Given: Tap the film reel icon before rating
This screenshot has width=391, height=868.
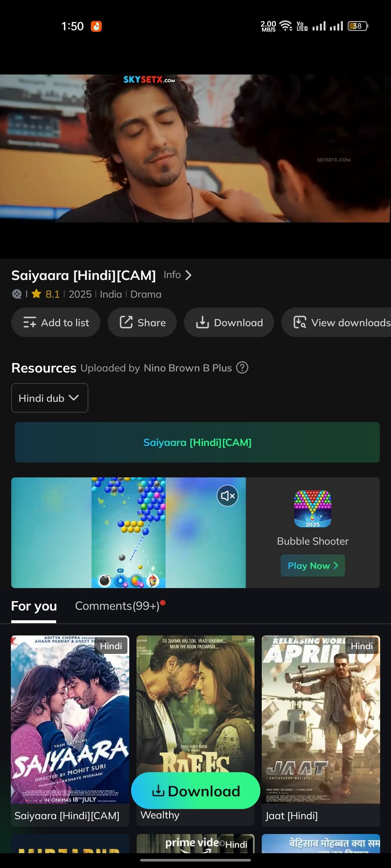Looking at the screenshot, I should click(17, 294).
